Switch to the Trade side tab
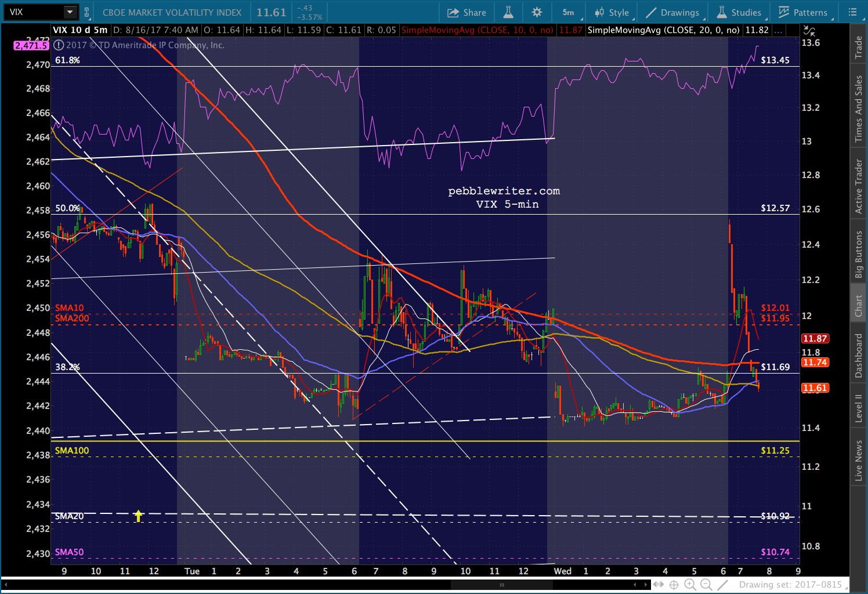The image size is (868, 594). point(858,48)
